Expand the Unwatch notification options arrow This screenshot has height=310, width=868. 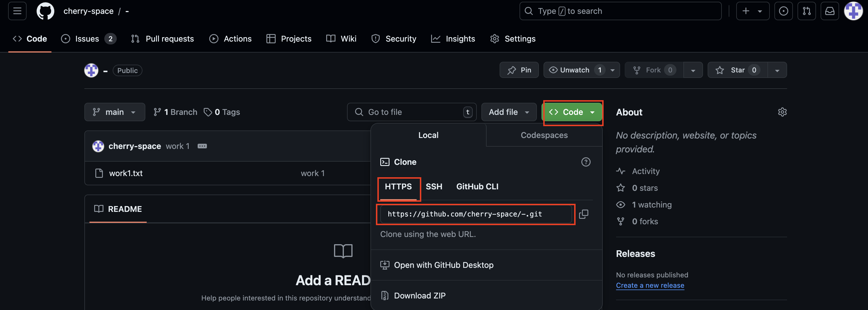tap(613, 70)
